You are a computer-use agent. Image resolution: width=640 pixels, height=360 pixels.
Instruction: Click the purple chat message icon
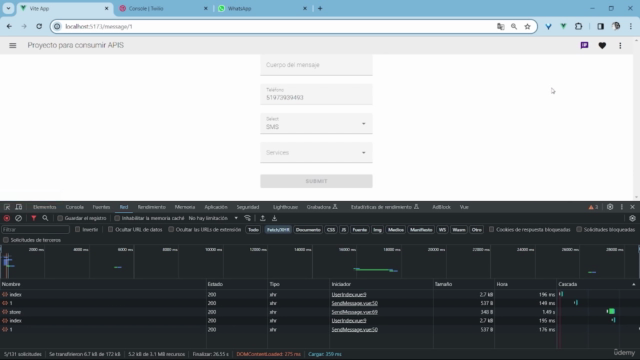pyautogui.click(x=584, y=45)
